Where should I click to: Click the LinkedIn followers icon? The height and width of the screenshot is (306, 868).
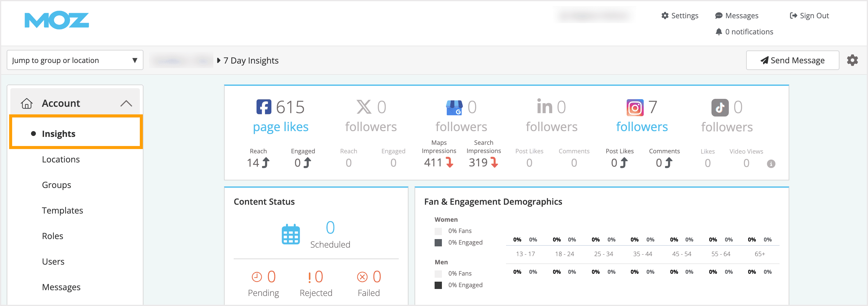click(544, 106)
